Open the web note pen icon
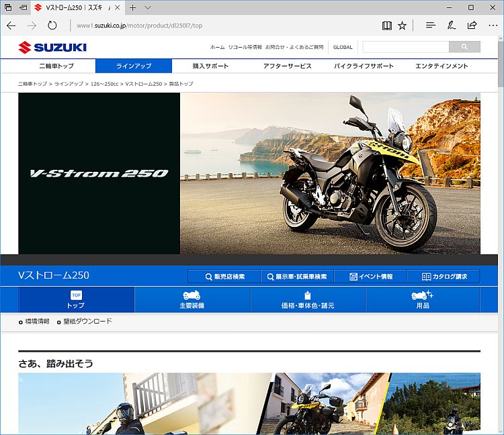Viewport: 504px width, 435px height. tap(452, 26)
